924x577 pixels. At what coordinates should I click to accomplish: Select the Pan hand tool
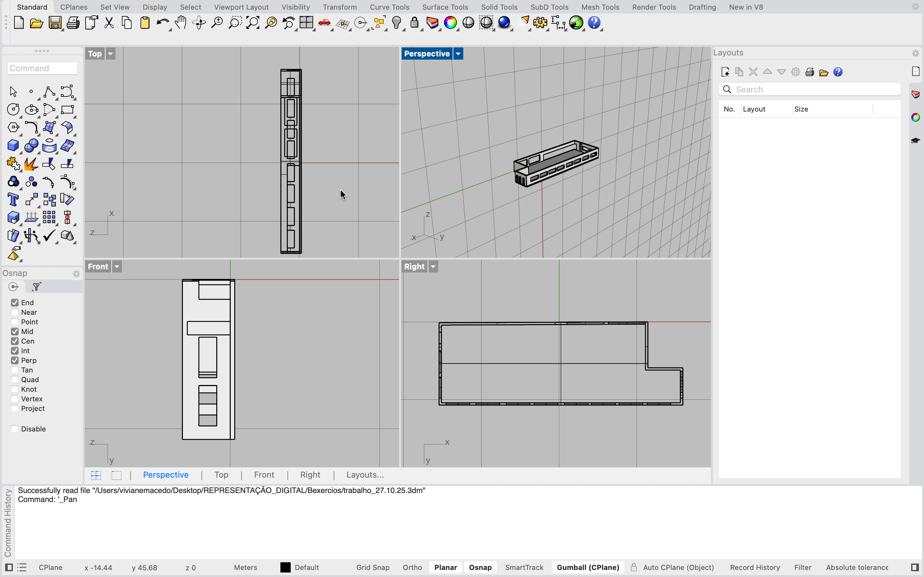pyautogui.click(x=181, y=23)
